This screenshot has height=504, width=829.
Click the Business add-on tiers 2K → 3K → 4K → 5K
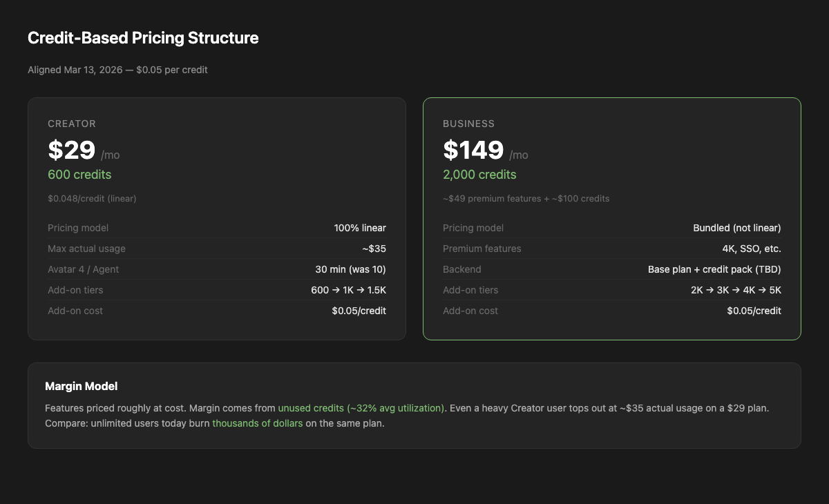point(736,290)
